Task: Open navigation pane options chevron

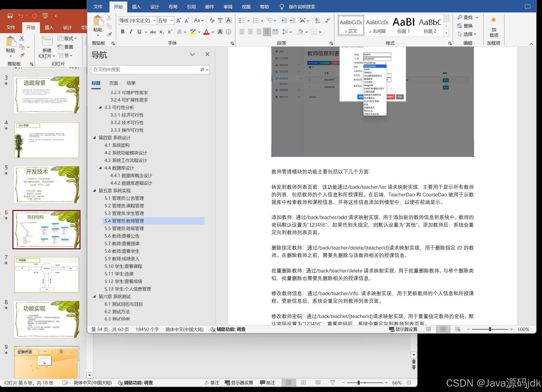Action: point(192,54)
